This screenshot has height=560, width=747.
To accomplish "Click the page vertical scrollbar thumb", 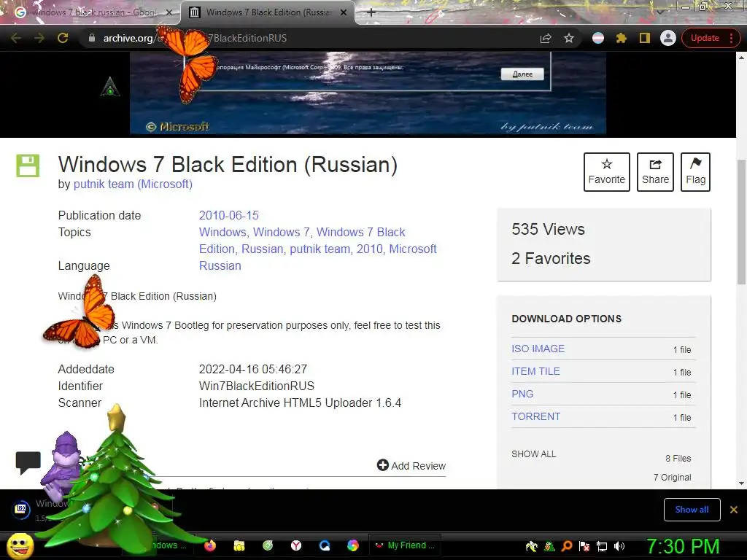I will (x=742, y=222).
